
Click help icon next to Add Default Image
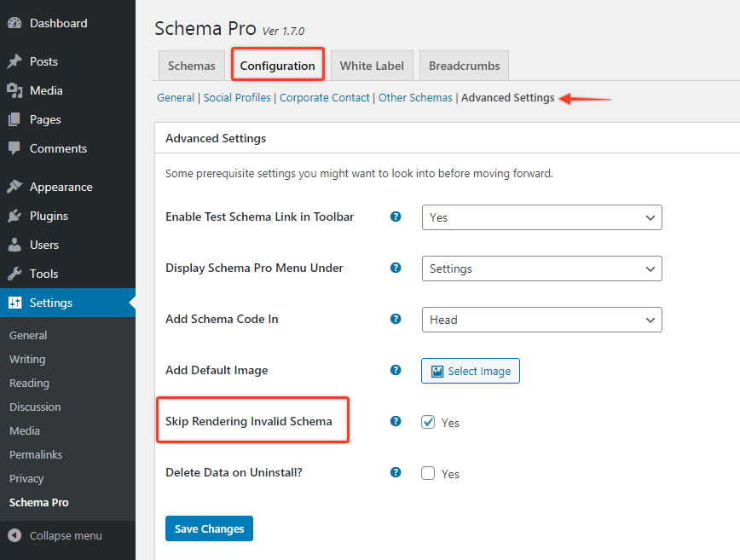click(396, 371)
